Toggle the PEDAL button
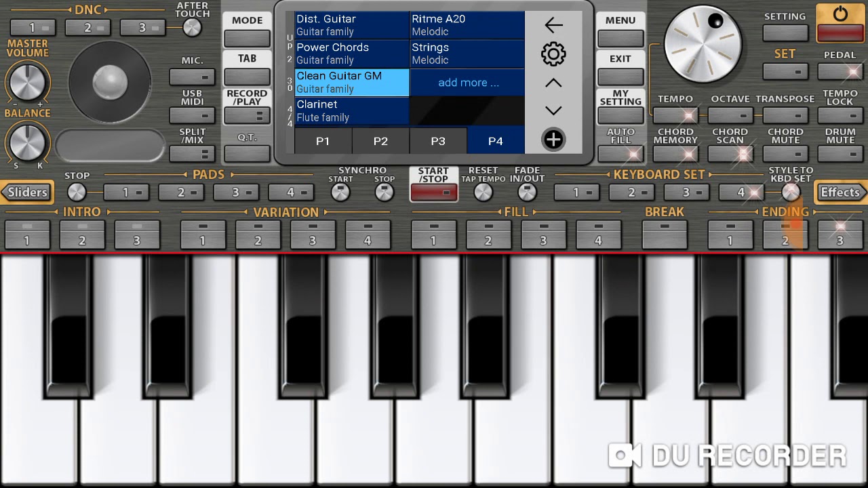 coord(840,70)
